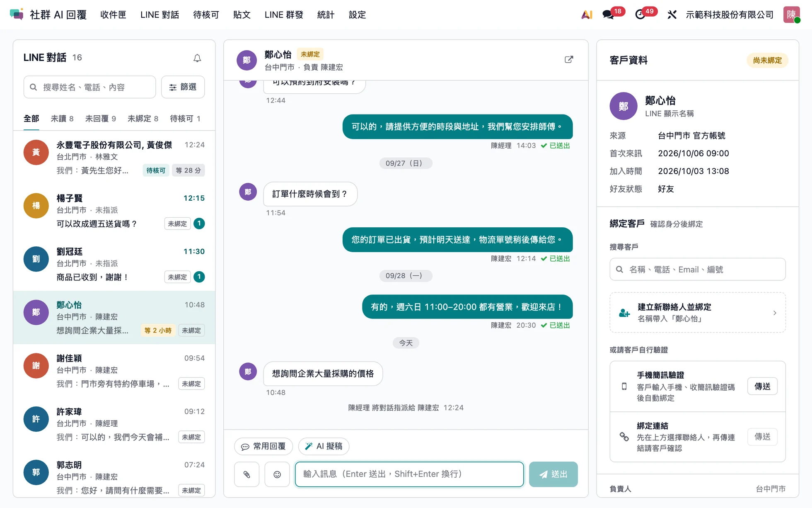The height and width of the screenshot is (508, 812).
Task: Click the 常用回覆 button
Action: (263, 446)
